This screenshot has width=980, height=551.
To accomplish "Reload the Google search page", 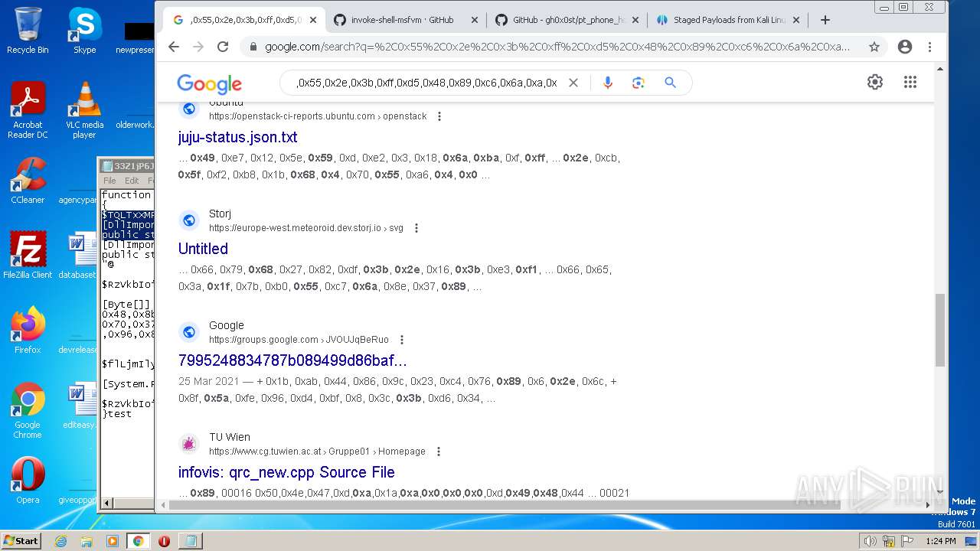I will click(x=223, y=47).
